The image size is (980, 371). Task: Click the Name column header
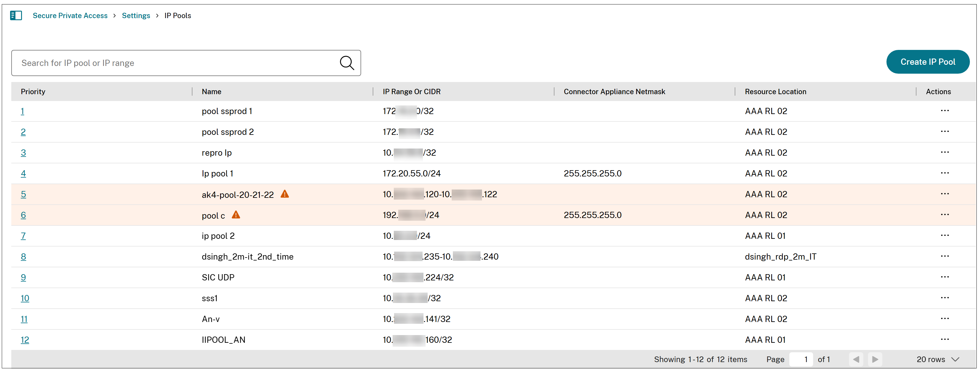click(211, 91)
